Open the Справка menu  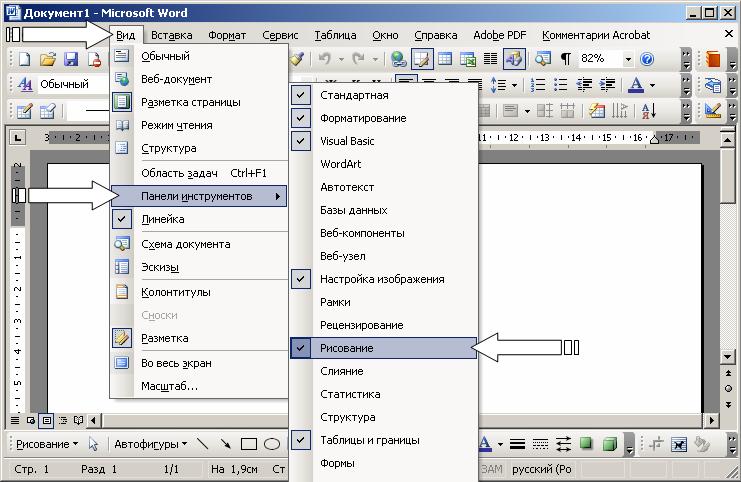[435, 35]
